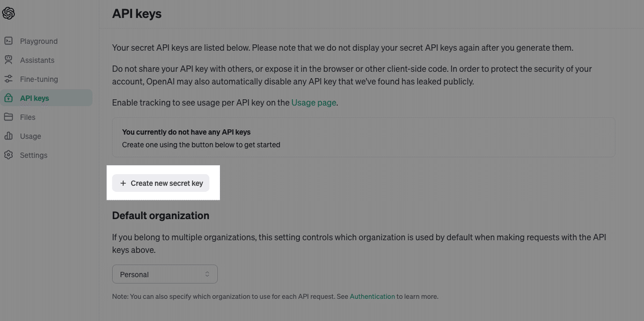
Task: Click the Assistants robot icon
Action: pos(9,60)
